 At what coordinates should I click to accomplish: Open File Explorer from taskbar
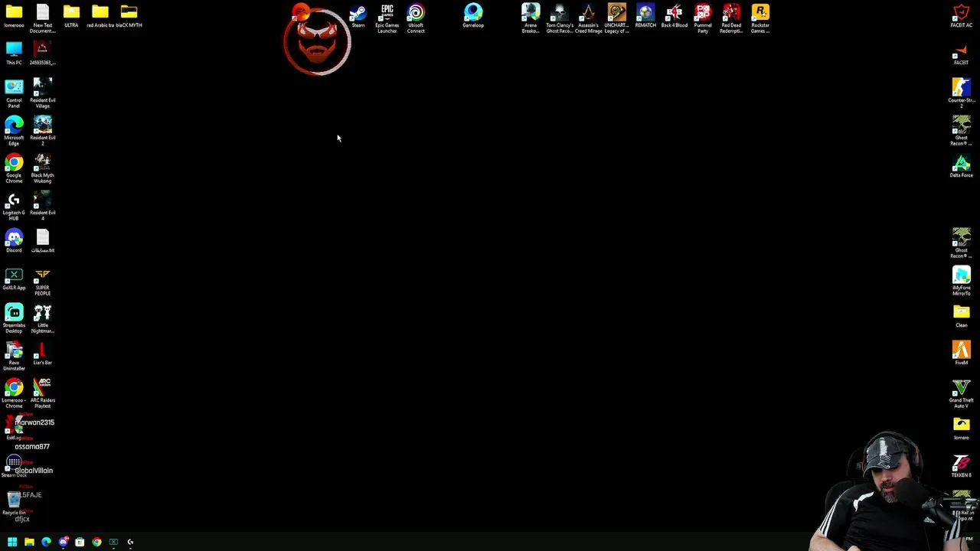(x=29, y=542)
